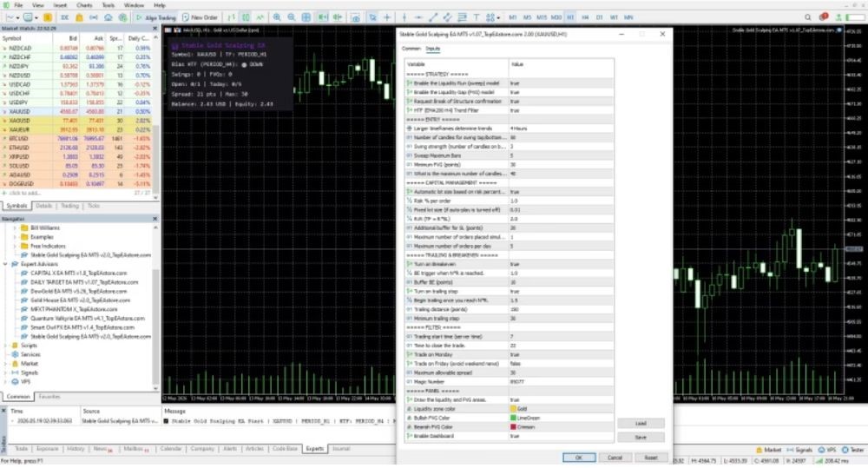
Task: Toggle Trade on Monday value
Action: coord(561,354)
